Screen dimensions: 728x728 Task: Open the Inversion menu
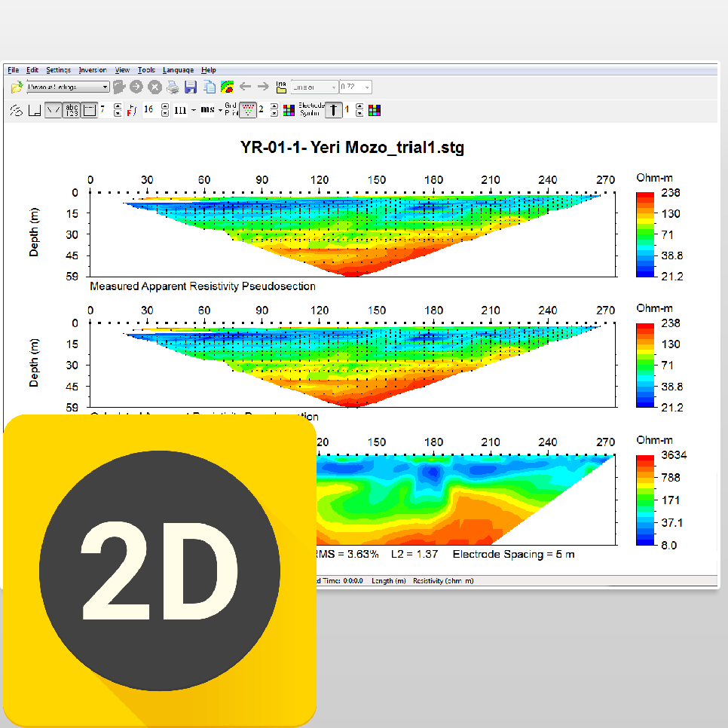pos(92,69)
